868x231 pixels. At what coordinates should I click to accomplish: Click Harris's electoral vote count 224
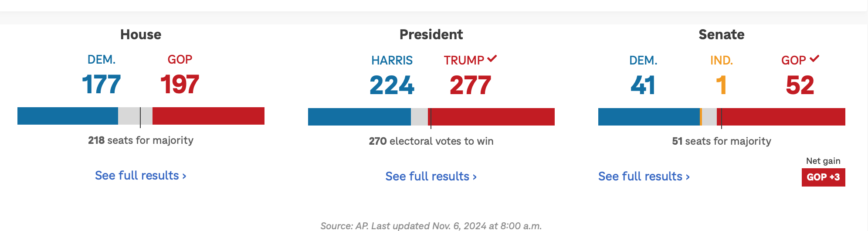[x=392, y=85]
